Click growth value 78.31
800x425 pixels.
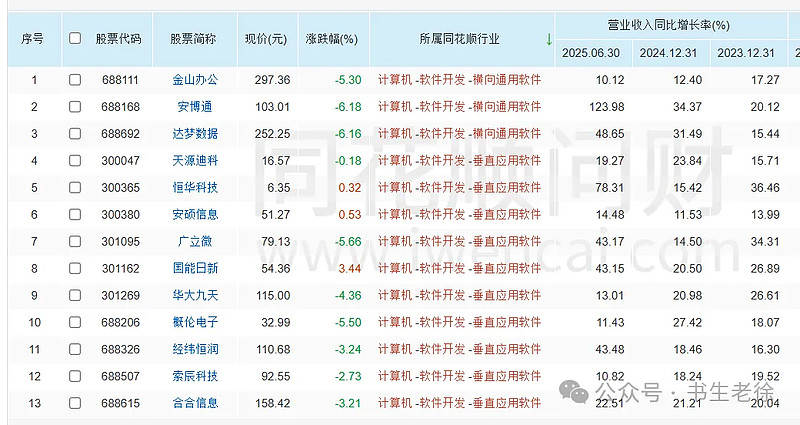tap(609, 188)
